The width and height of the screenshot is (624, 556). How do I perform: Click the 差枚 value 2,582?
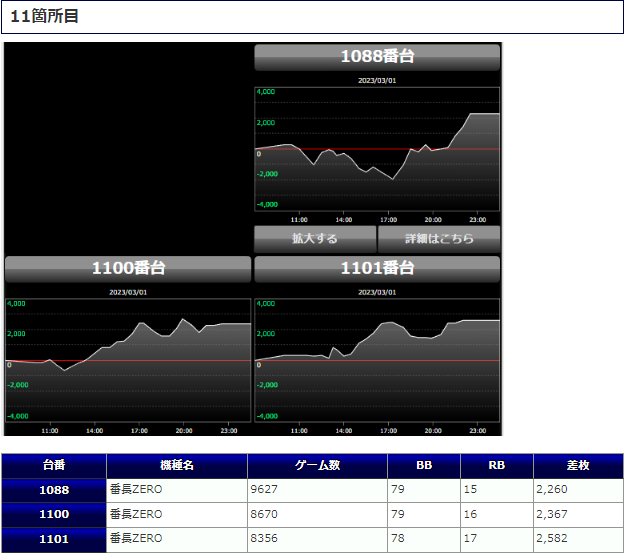[552, 538]
